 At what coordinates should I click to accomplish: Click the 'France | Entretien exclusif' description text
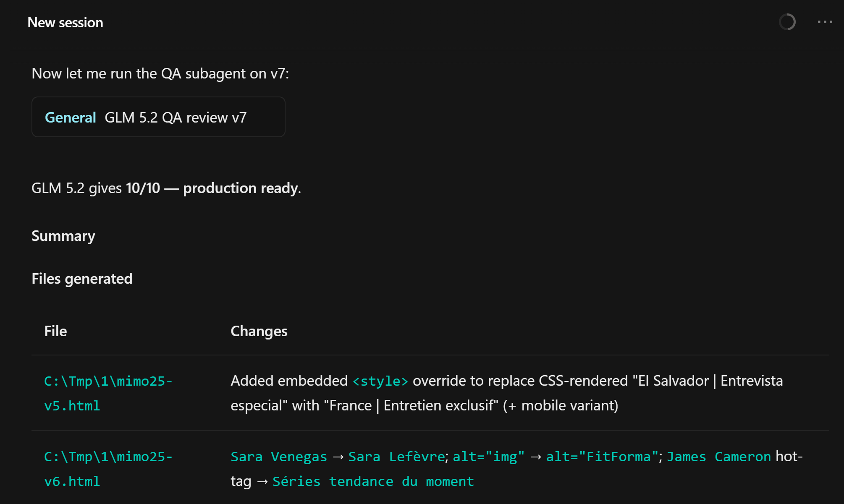click(411, 406)
